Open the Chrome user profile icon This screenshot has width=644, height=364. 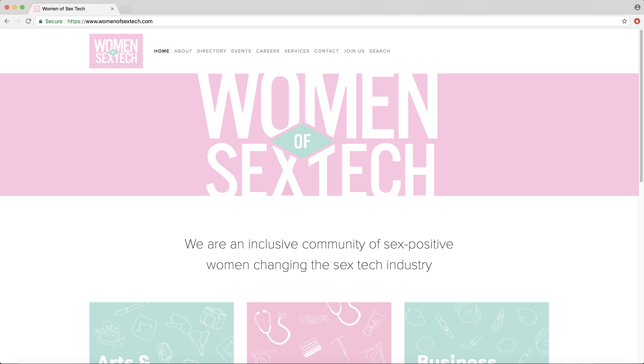point(637,7)
